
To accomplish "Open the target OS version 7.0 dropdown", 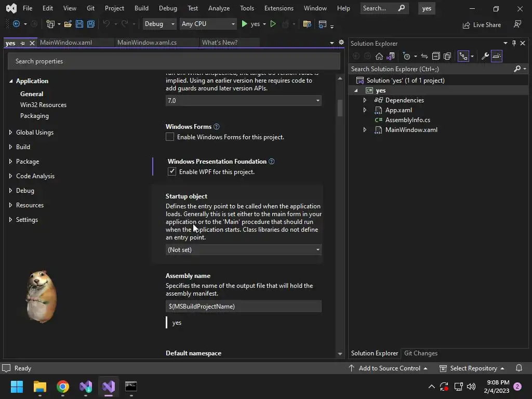I will [x=243, y=100].
